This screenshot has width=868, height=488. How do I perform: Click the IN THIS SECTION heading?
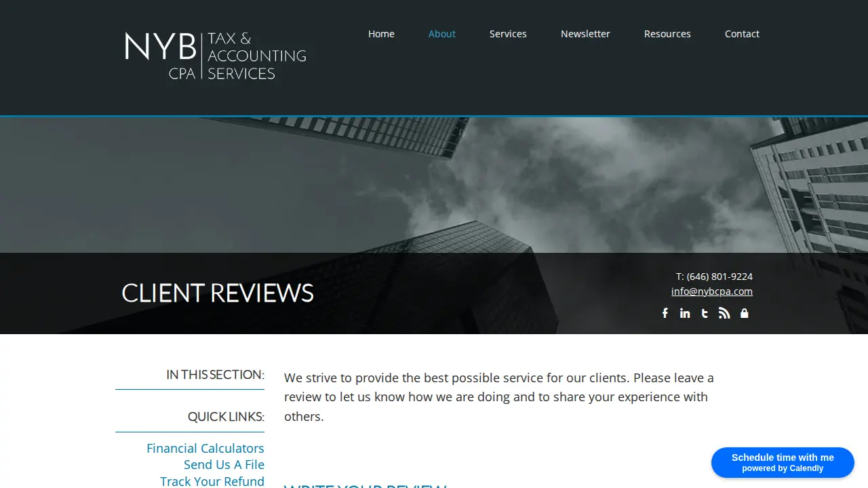(215, 375)
